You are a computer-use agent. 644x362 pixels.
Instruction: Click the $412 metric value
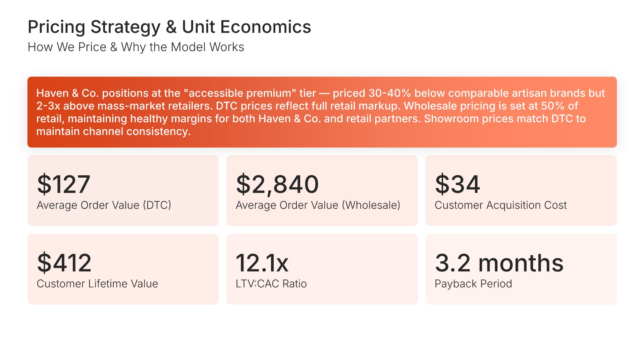[x=64, y=263]
